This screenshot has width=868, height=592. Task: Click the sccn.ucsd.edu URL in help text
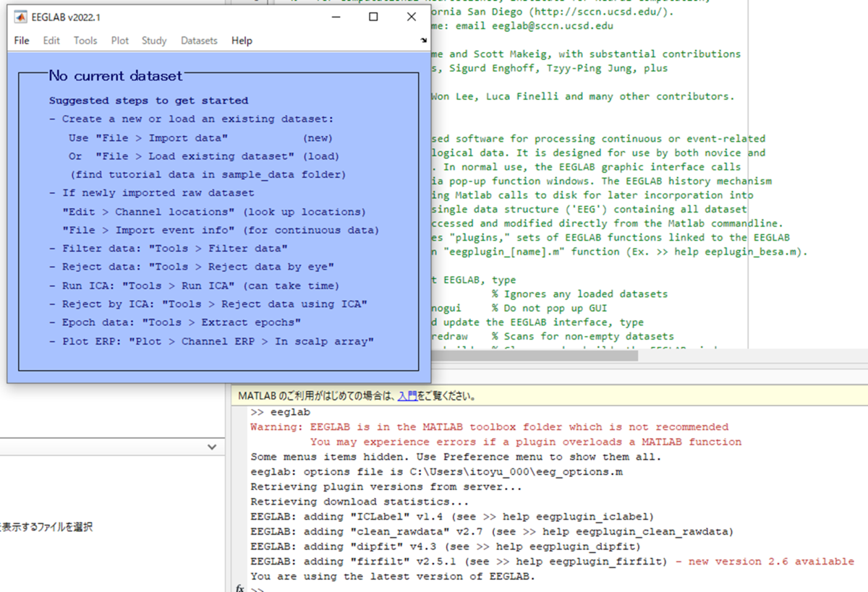[597, 12]
